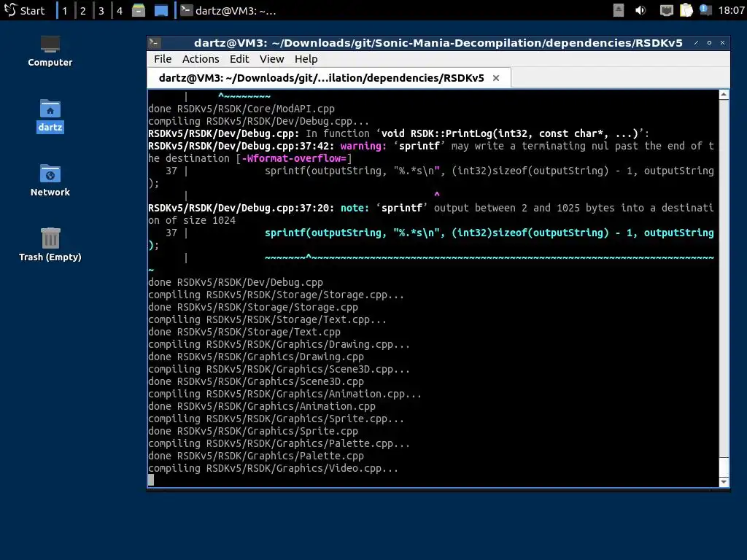The width and height of the screenshot is (747, 560).
Task: Open the Help menu
Action: click(306, 59)
